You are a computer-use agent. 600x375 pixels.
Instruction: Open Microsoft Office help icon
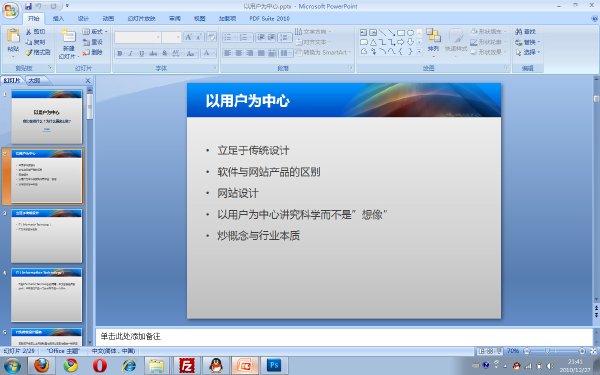coord(595,18)
